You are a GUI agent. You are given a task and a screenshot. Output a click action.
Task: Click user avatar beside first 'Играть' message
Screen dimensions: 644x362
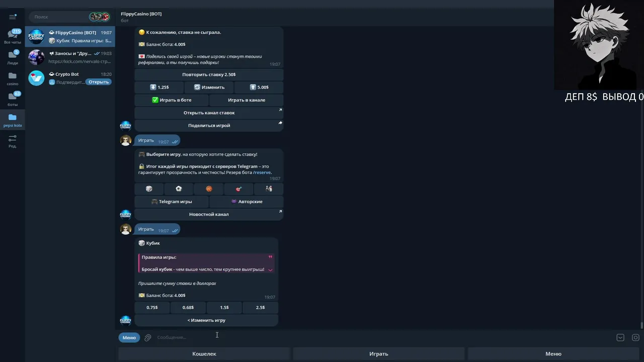pyautogui.click(x=126, y=140)
